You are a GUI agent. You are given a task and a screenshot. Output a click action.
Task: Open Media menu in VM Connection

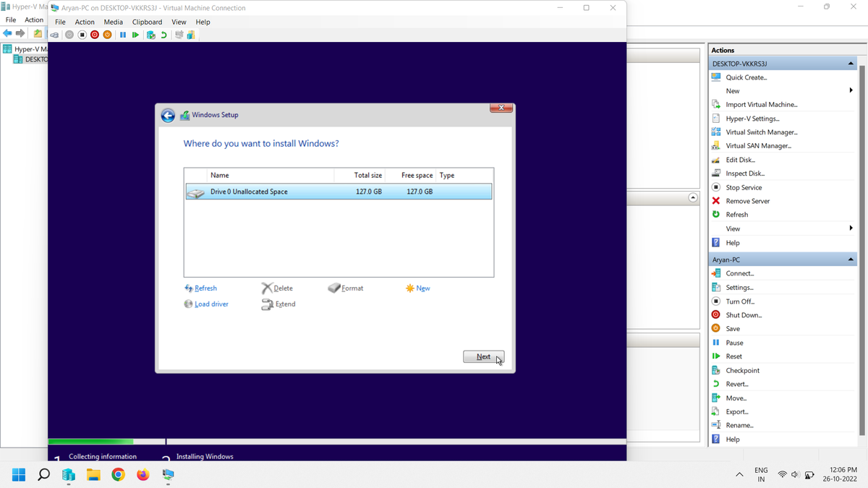(x=114, y=22)
